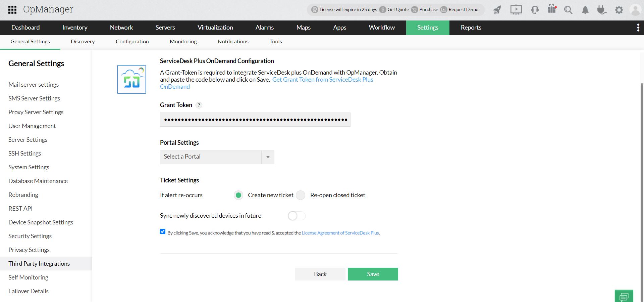
Task: Open the three-dot more menu
Action: click(638, 28)
